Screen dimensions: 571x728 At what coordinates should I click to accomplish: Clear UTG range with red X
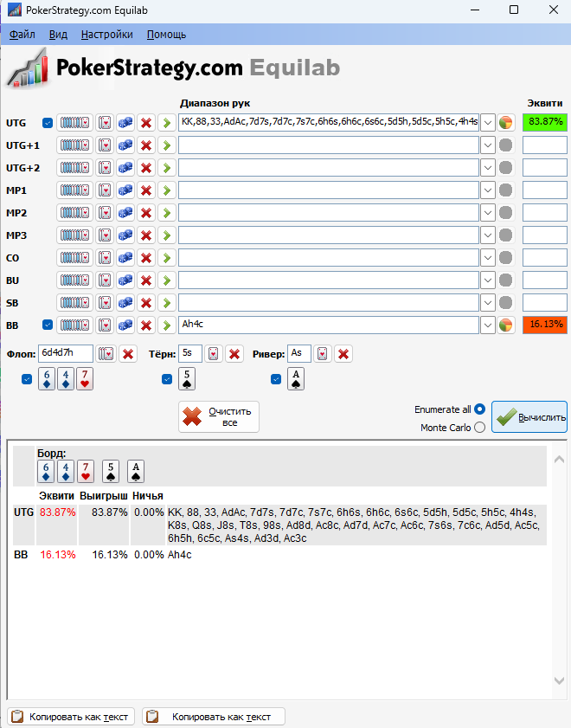(x=146, y=123)
